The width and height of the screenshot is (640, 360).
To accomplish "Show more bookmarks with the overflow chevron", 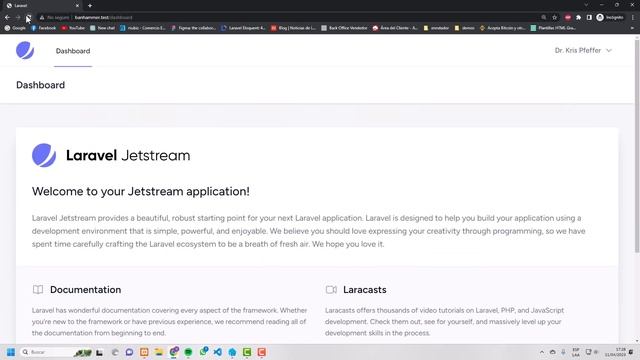I will pos(633,28).
